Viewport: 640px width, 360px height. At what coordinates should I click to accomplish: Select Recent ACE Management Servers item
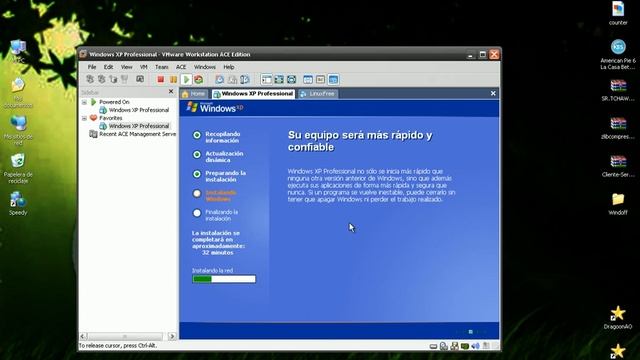pyautogui.click(x=133, y=134)
